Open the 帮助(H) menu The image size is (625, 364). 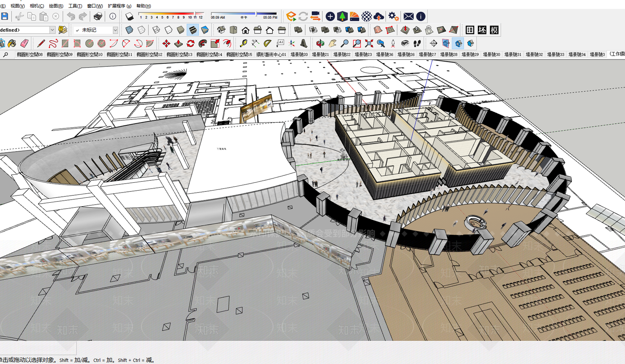pyautogui.click(x=144, y=6)
